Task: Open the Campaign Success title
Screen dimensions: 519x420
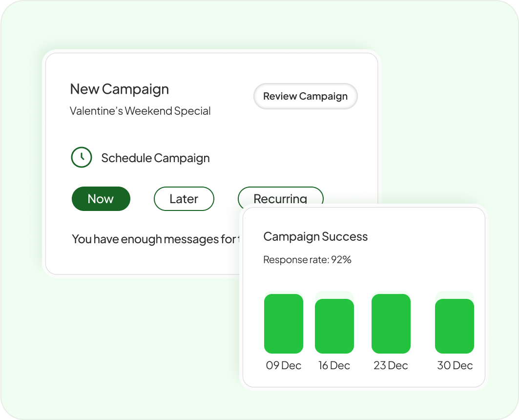Action: (x=315, y=237)
